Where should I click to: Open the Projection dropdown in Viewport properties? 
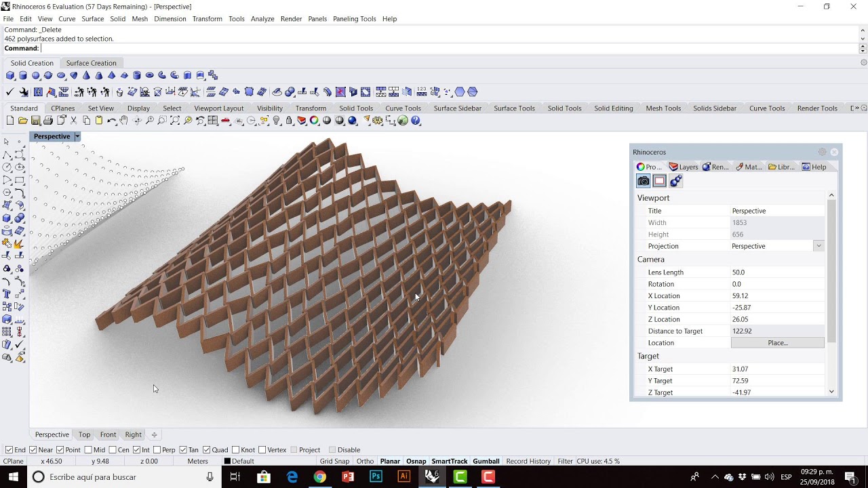(x=818, y=246)
